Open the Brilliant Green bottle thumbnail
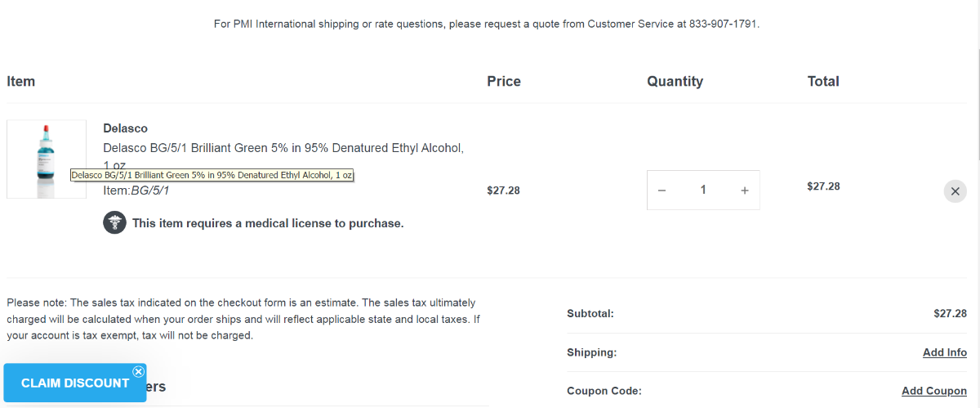Viewport: 980px width, 408px height. (46, 159)
